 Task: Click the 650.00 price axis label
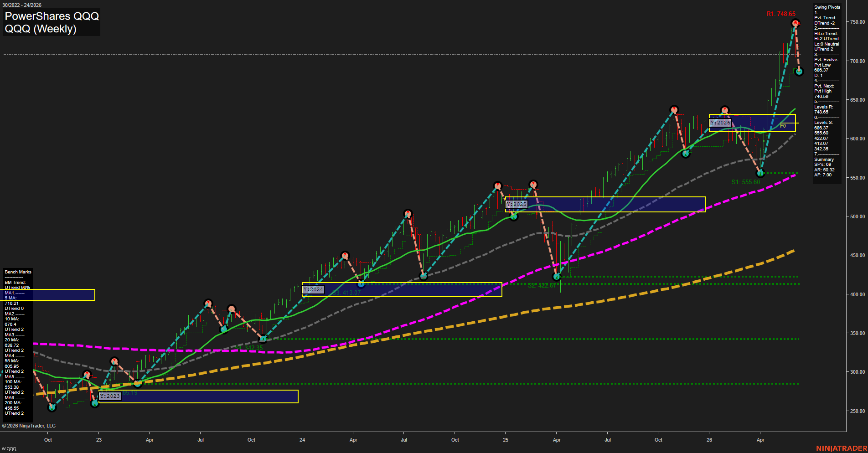pos(857,100)
